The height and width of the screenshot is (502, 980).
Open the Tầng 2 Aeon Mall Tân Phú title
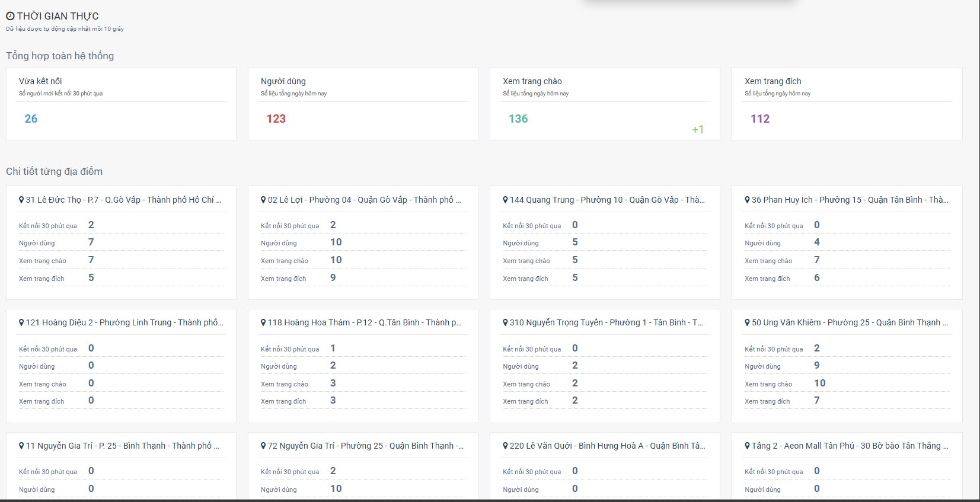pos(850,446)
